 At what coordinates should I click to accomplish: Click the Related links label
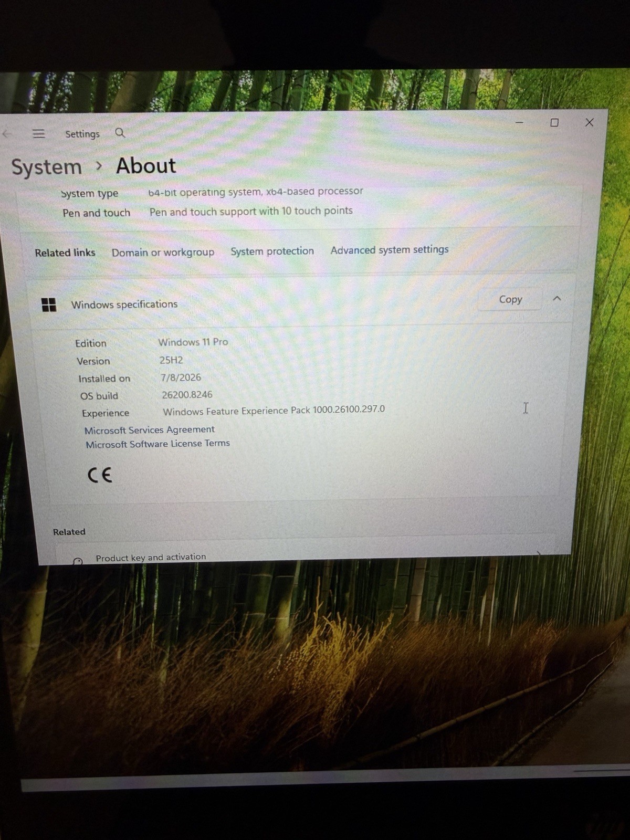pyautogui.click(x=65, y=253)
